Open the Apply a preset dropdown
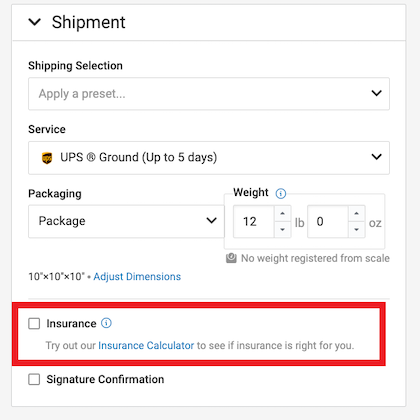420x420 pixels. pyautogui.click(x=209, y=94)
